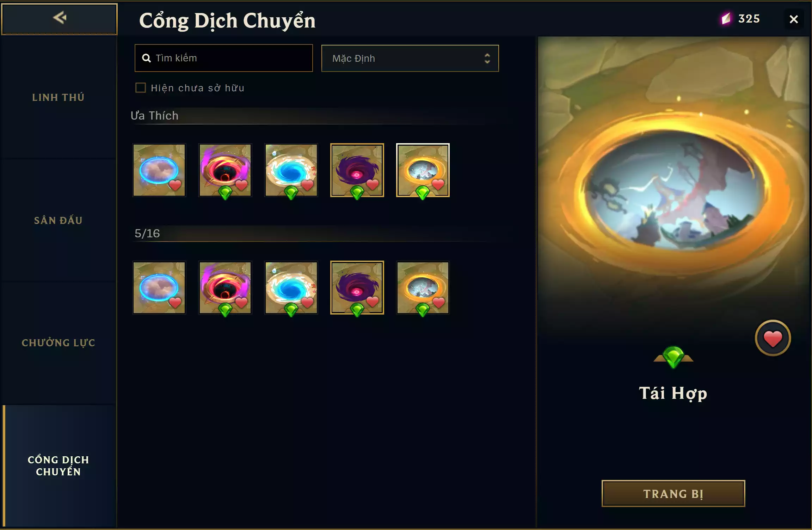Image resolution: width=812 pixels, height=530 pixels.
Task: Unfavorite the blue cloud portal in Ưa Thích
Action: coord(175,185)
